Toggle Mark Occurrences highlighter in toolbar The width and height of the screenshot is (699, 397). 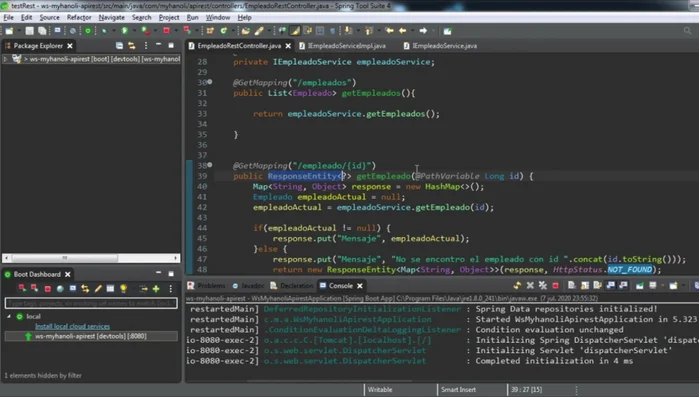295,31
